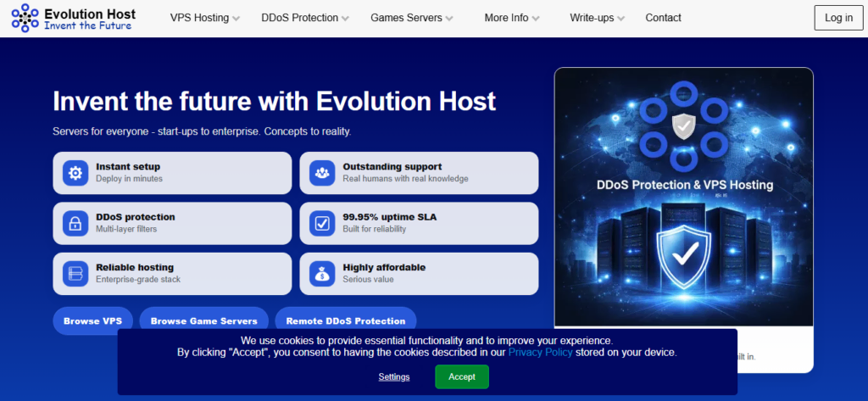The height and width of the screenshot is (401, 868).
Task: Click the Highly affordable money bag icon
Action: [322, 274]
